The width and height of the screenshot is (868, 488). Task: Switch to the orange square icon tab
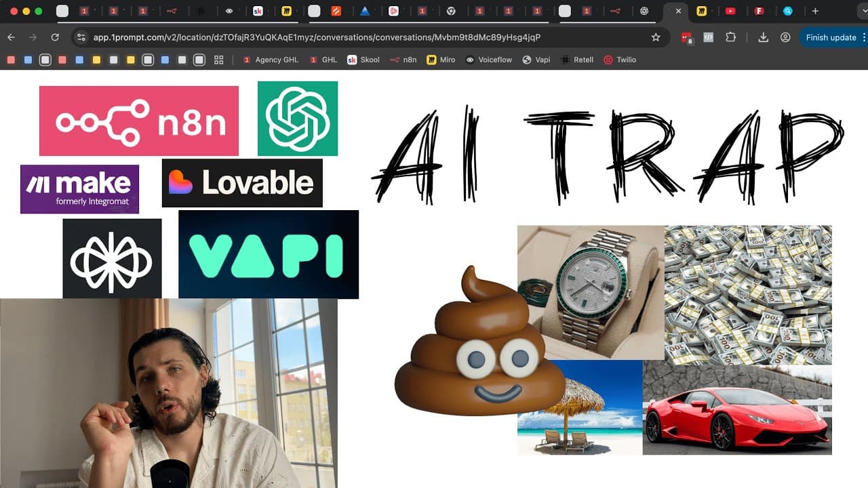click(336, 11)
